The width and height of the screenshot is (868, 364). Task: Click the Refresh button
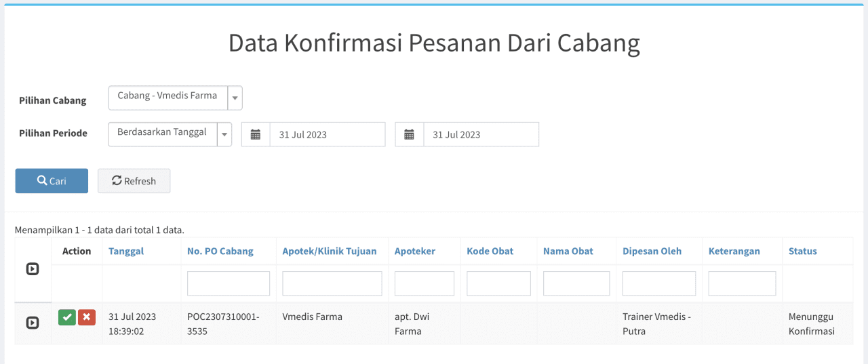point(134,181)
